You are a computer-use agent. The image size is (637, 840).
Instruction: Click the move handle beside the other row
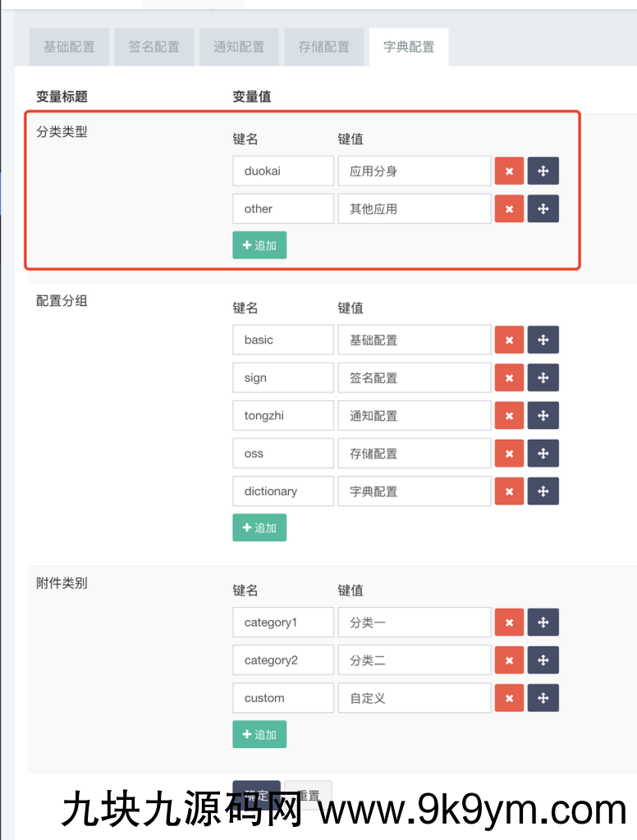(543, 208)
